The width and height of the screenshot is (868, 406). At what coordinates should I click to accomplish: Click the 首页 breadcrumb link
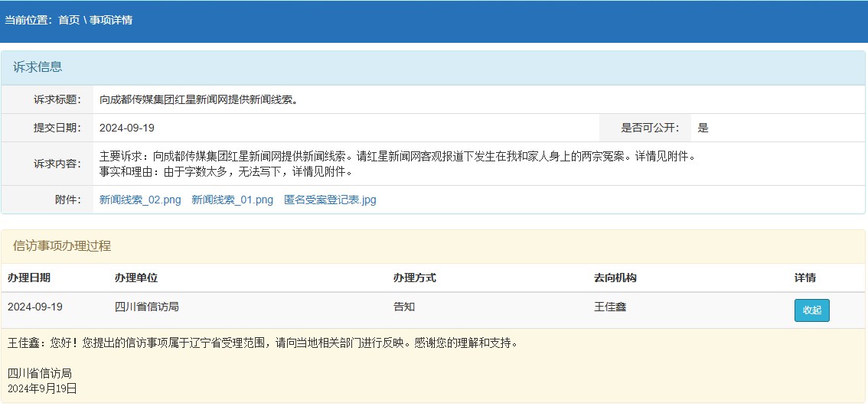click(69, 20)
